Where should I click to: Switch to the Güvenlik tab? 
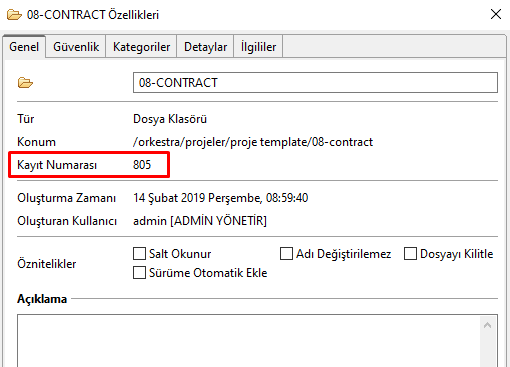pyautogui.click(x=76, y=47)
